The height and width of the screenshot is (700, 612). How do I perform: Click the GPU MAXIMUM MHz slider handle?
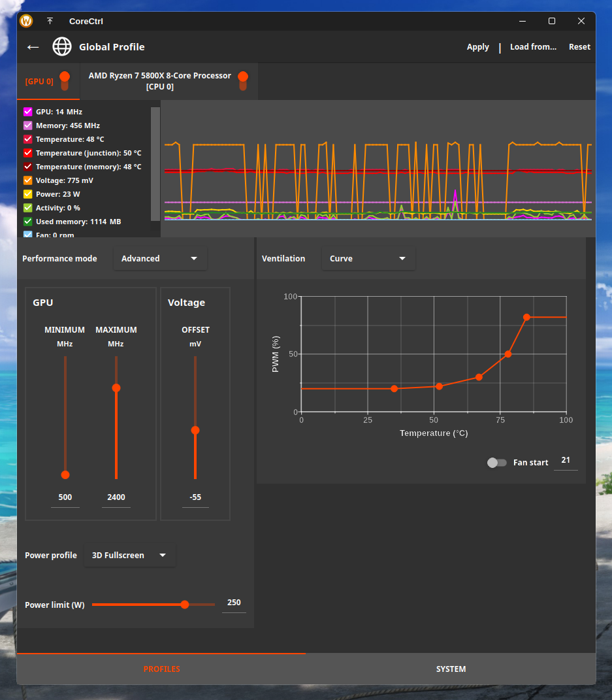[116, 388]
